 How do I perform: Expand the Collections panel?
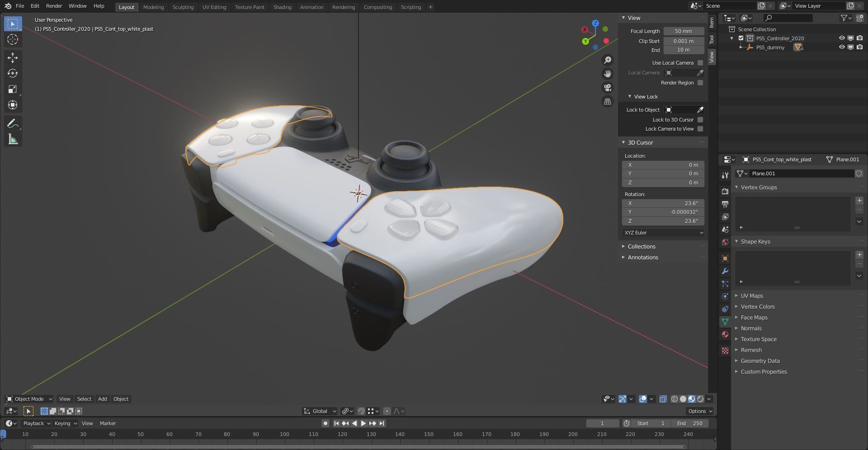click(642, 247)
